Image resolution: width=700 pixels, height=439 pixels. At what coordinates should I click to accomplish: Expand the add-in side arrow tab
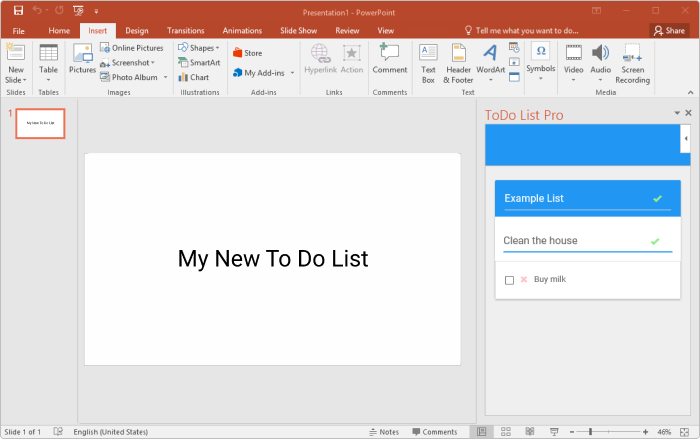click(685, 138)
